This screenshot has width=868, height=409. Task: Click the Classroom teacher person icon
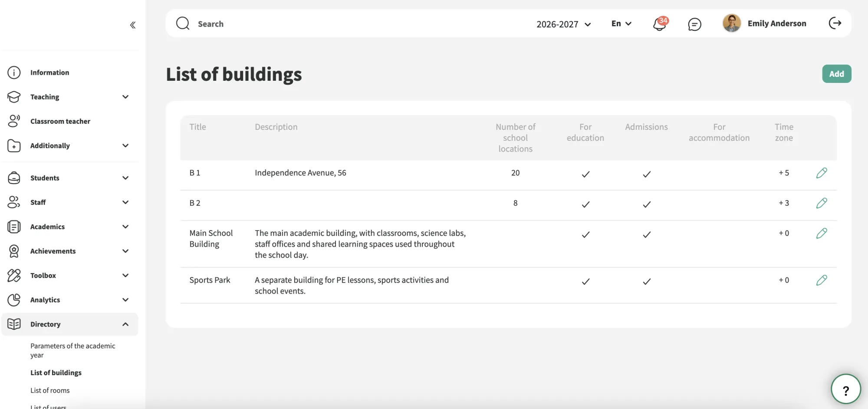14,121
